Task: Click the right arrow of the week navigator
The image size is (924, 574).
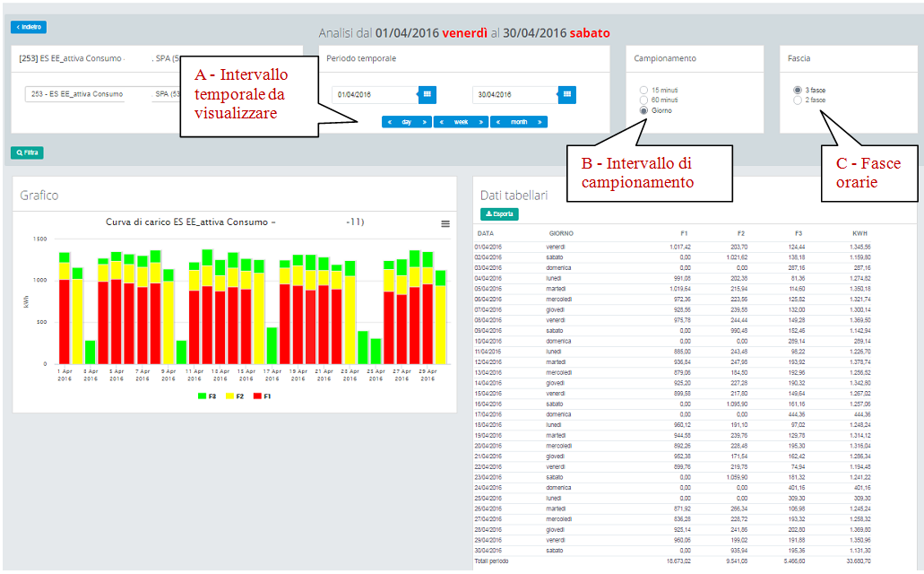Action: 480,121
